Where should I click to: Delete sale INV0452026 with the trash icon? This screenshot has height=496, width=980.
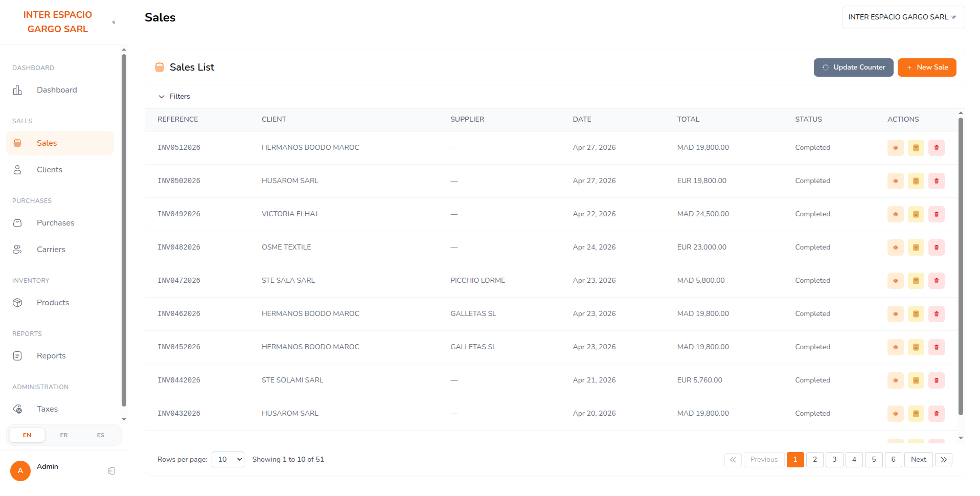[936, 347]
